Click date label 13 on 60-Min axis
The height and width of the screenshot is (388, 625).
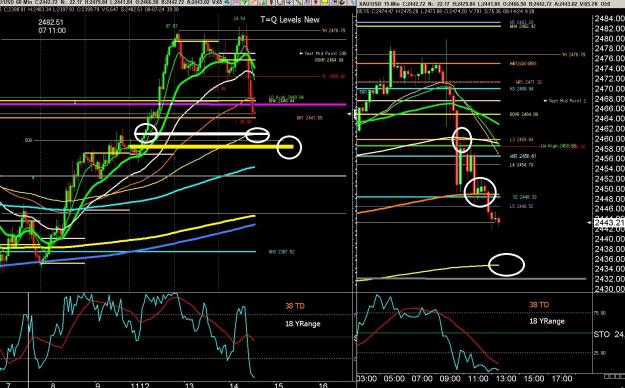189,385
